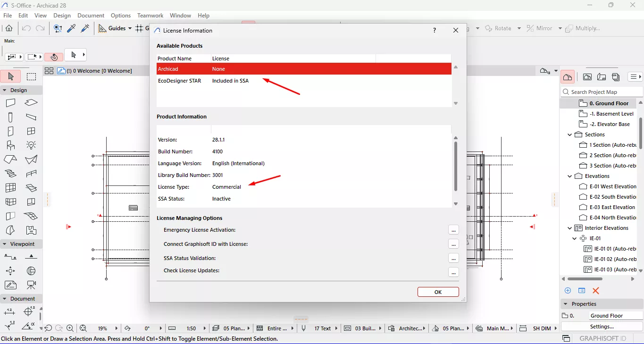Select the Window tool

31,131
